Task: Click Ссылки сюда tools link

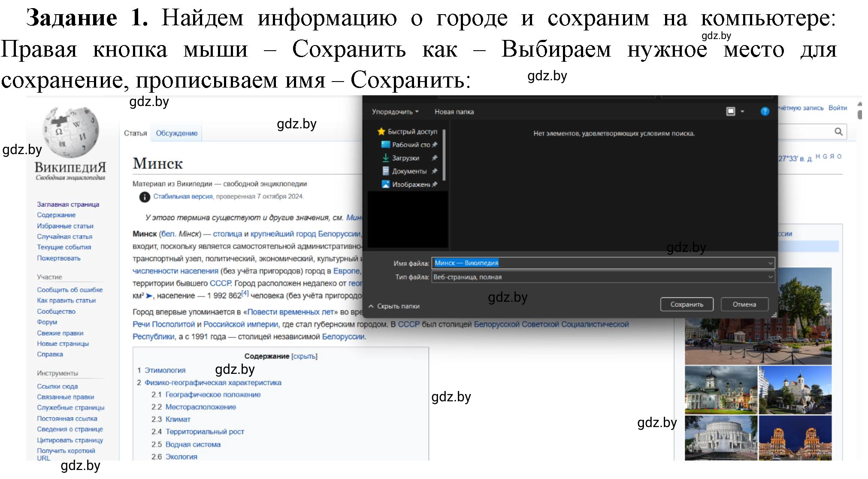Action: 57,386
